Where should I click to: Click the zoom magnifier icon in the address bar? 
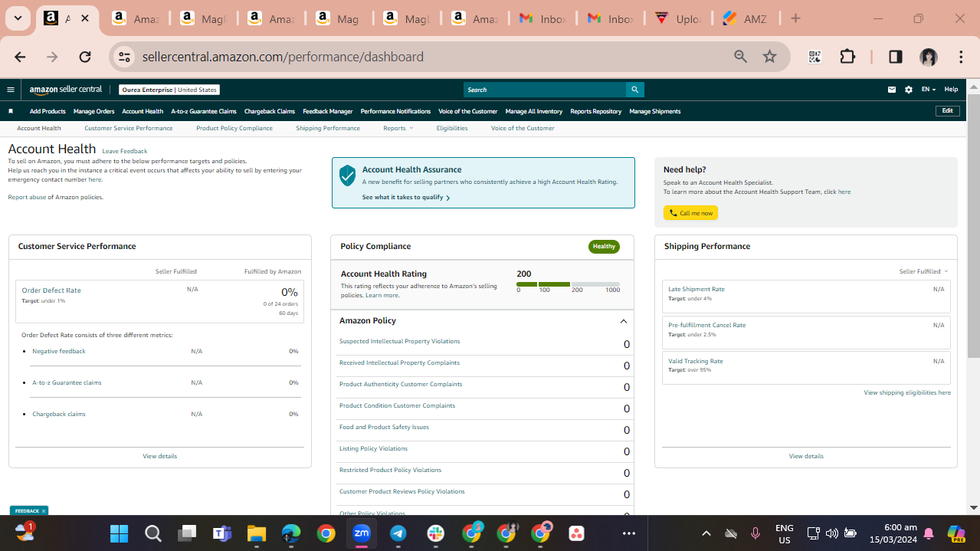740,57
